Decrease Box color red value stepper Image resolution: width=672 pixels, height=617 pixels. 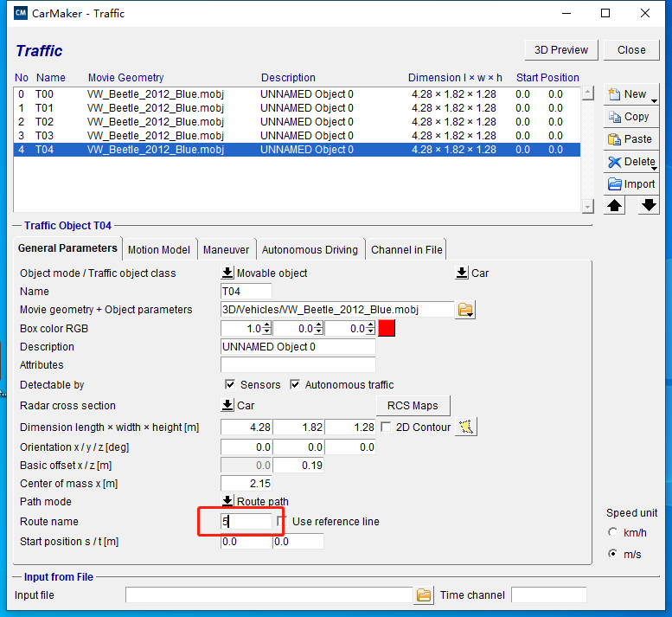tap(267, 332)
